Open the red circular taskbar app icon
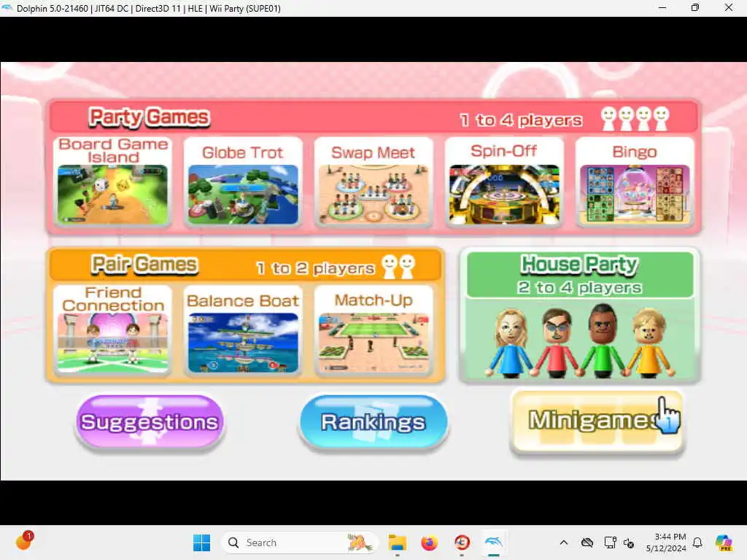The image size is (747, 560). coord(462,542)
